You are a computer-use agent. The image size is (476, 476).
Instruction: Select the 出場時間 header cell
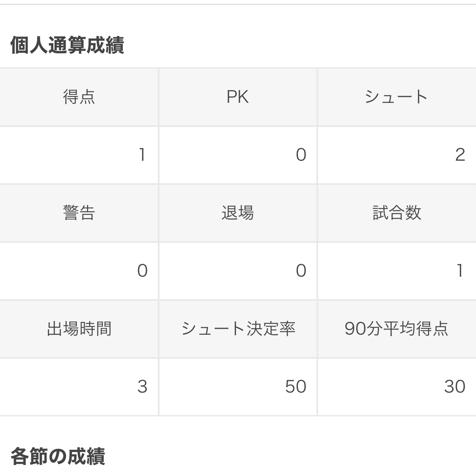(x=79, y=329)
